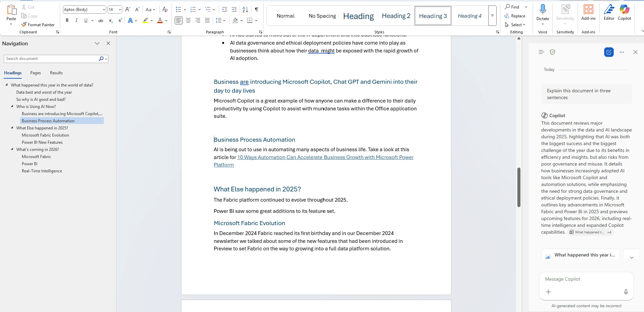
Task: Switch to the Results navigation tab
Action: tap(56, 73)
